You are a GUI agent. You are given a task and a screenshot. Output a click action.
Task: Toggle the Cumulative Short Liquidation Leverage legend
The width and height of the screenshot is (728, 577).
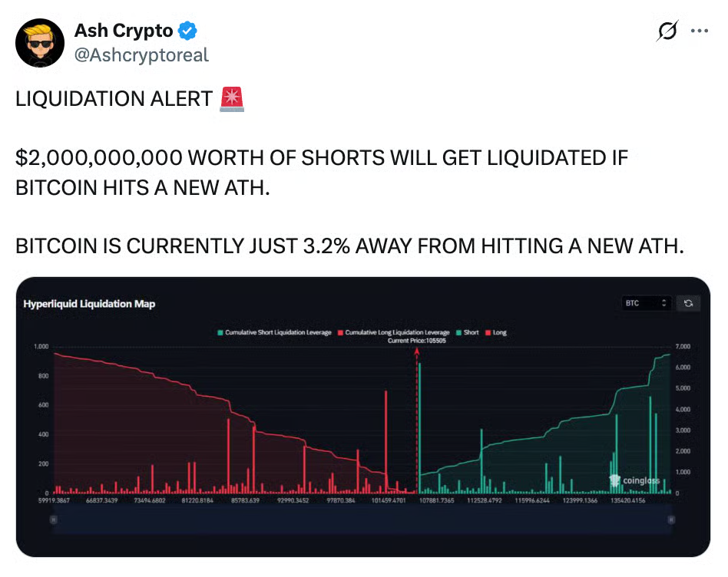(274, 332)
